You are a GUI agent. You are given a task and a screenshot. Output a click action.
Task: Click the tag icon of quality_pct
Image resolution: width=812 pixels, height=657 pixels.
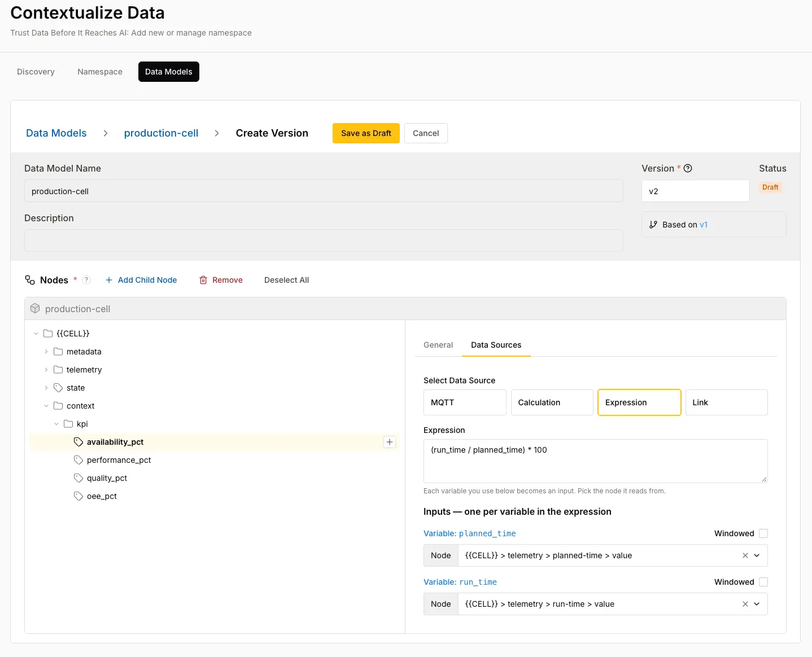78,478
